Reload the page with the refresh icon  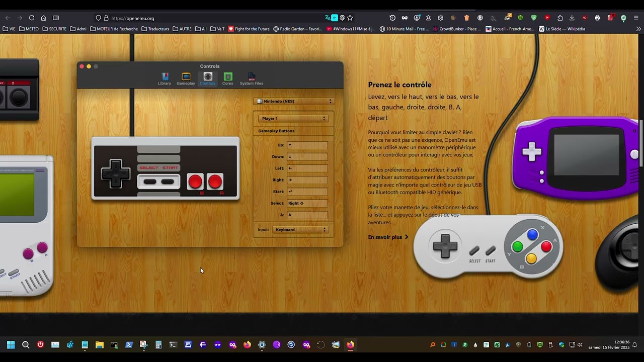click(32, 18)
